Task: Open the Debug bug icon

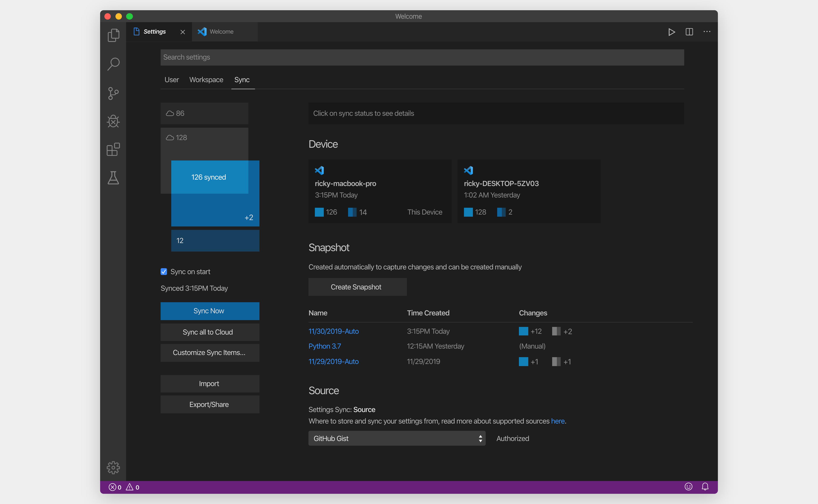Action: pos(113,121)
